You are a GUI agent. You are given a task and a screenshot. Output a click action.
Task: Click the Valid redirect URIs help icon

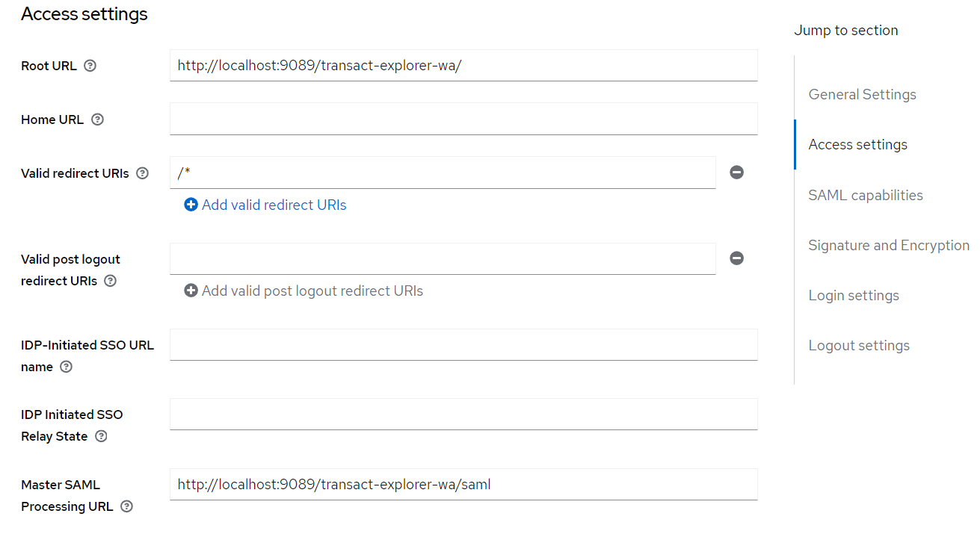[x=143, y=173]
